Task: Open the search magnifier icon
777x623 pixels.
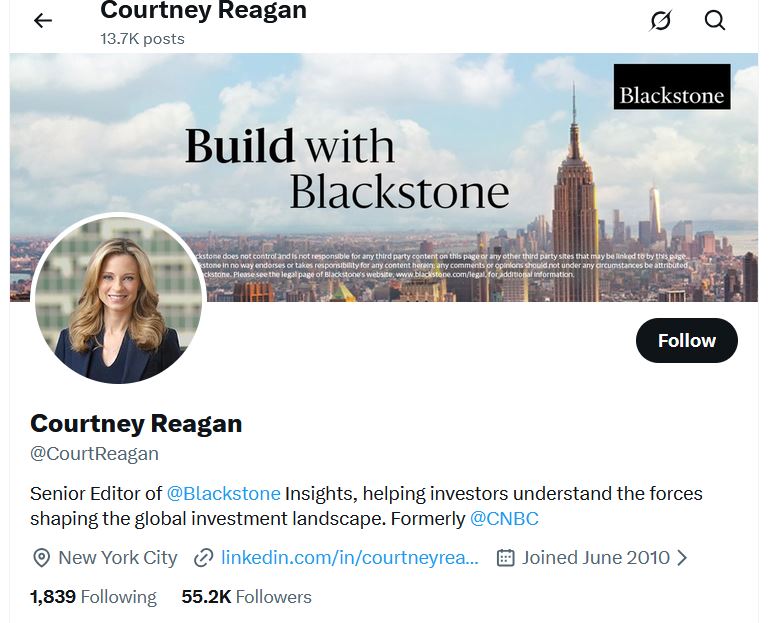Action: [x=715, y=20]
